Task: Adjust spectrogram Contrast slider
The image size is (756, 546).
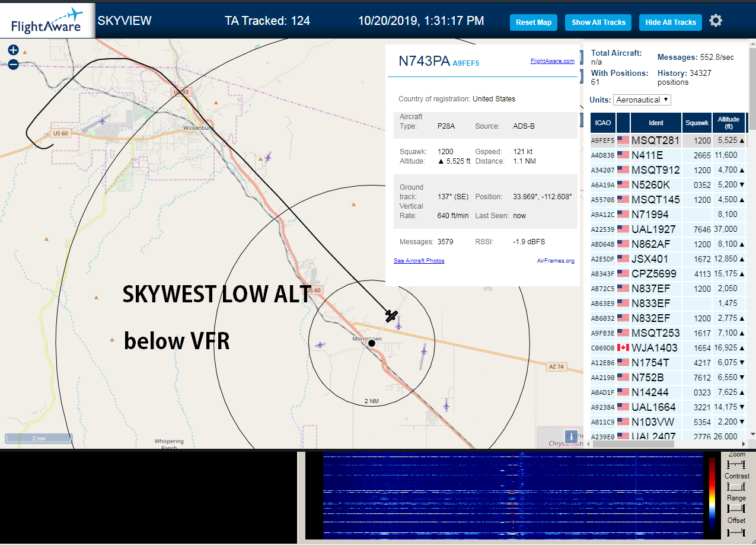Action: 736,486
